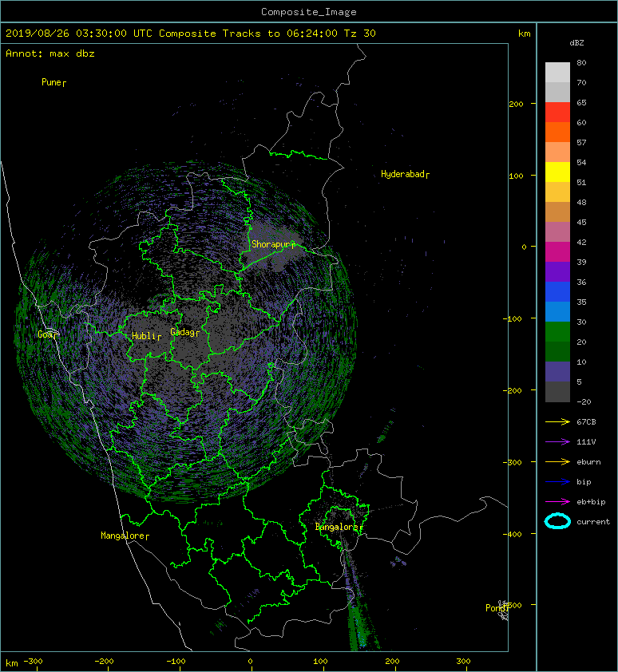Viewport: 618px width, 672px height.
Task: Click the -200 tick on horizontal axis
Action: pyautogui.click(x=104, y=662)
